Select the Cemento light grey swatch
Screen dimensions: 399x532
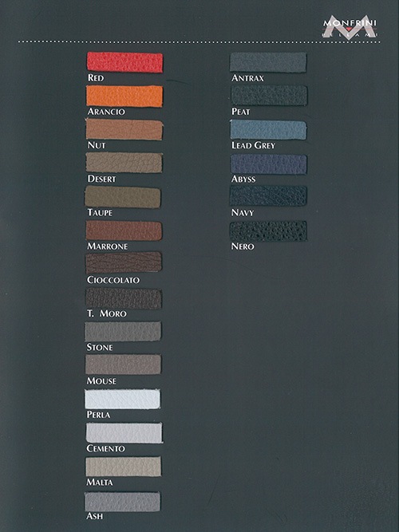(124, 433)
